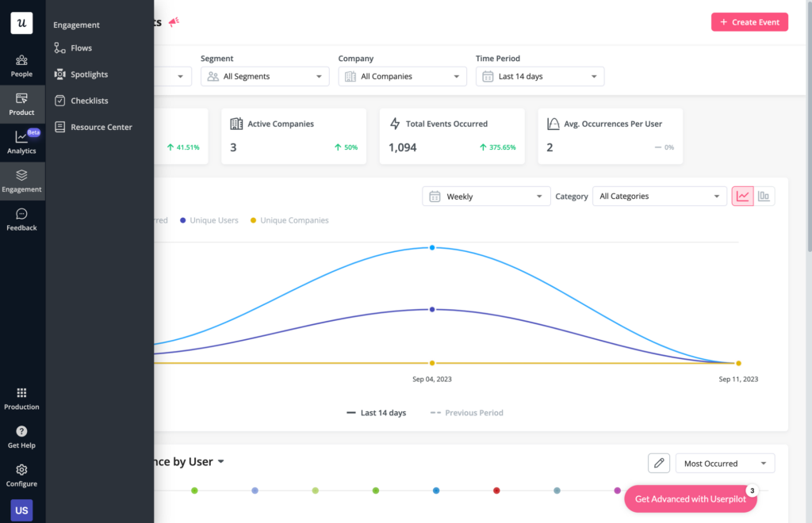Open Checklists from the Engagement menu
Viewport: 812px width, 523px height.
coord(59,101)
